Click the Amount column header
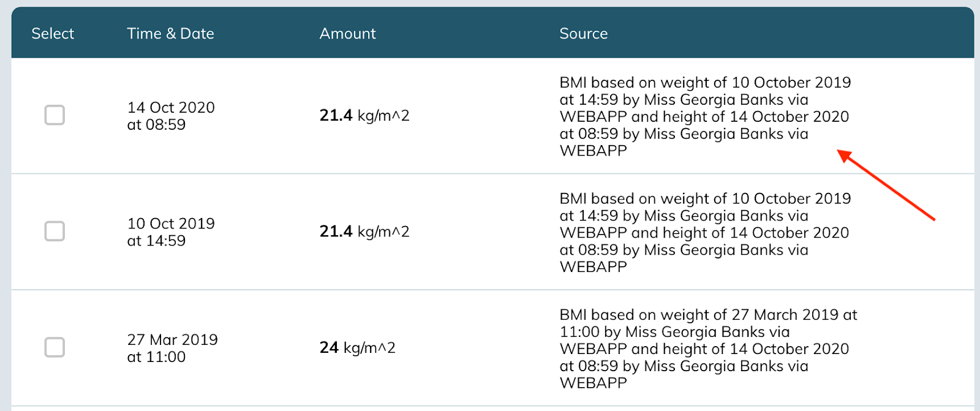This screenshot has width=980, height=411. (347, 34)
